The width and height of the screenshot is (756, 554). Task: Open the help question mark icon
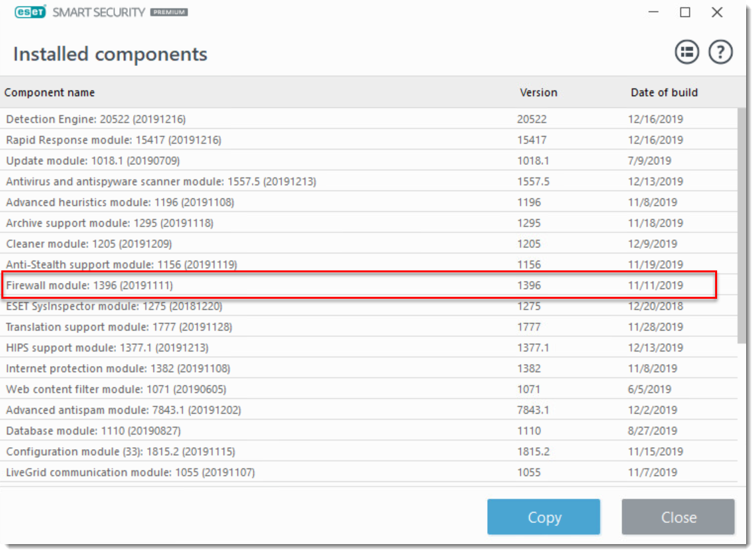720,51
